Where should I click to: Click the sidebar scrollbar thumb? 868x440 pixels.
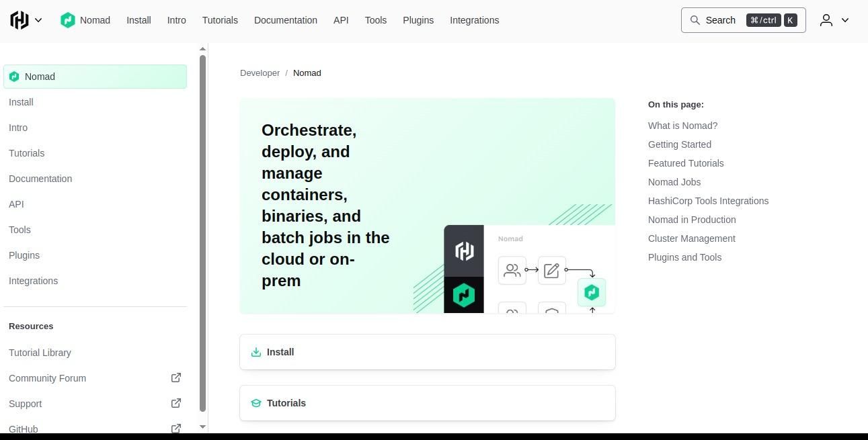tap(202, 233)
